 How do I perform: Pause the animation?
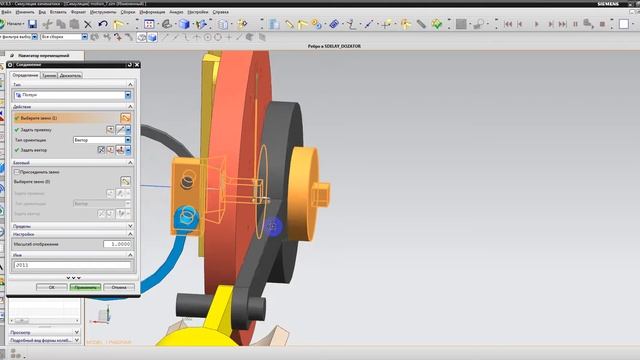[x=576, y=24]
